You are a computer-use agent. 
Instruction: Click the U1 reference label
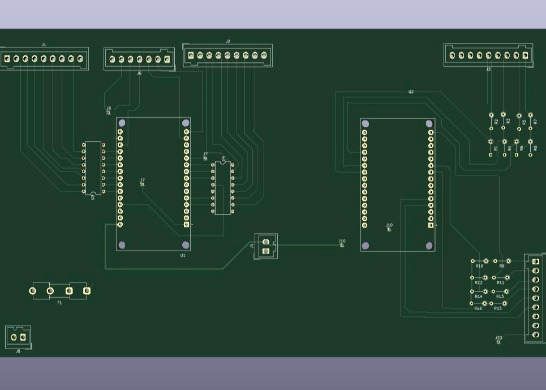tap(182, 255)
